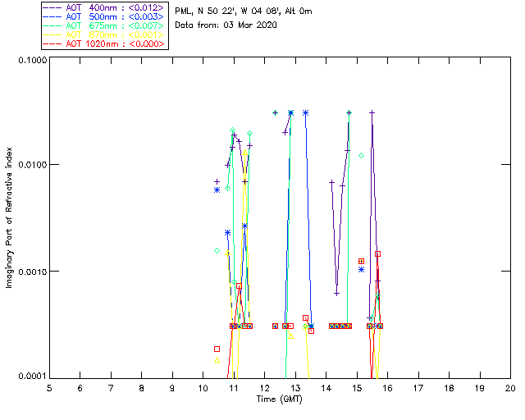The width and height of the screenshot is (525, 420).
Task: Click the blue asterisk marker just after 15 GMT
Action: pos(361,269)
